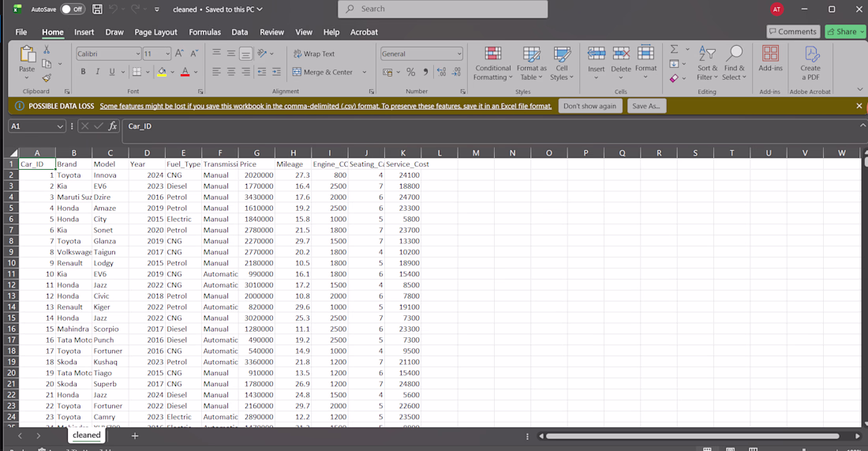Viewport: 868px width, 451px height.
Task: Expand the Name Box dropdown next to A1
Action: coord(60,126)
